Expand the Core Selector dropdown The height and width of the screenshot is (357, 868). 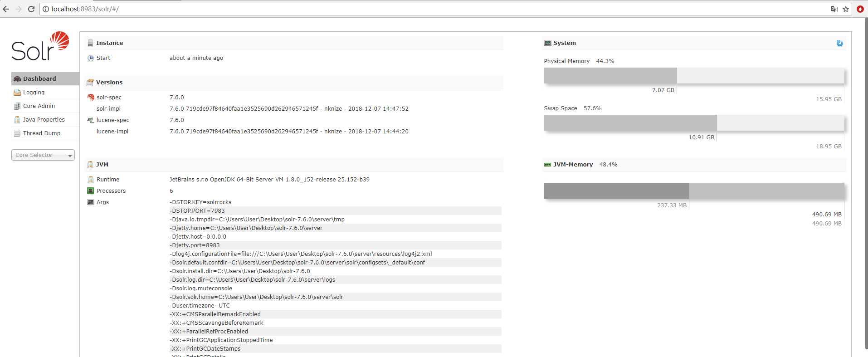[x=43, y=155]
